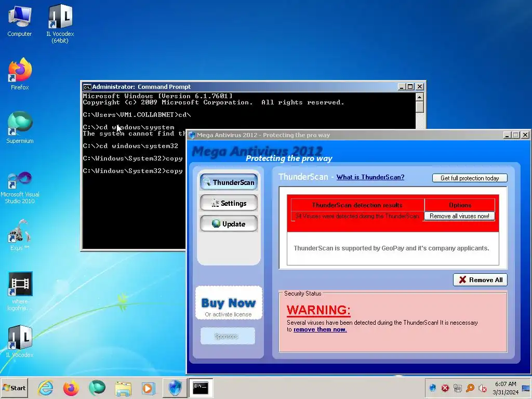This screenshot has height=399, width=532.
Task: Click the blue shield tray icon
Action: click(x=432, y=388)
